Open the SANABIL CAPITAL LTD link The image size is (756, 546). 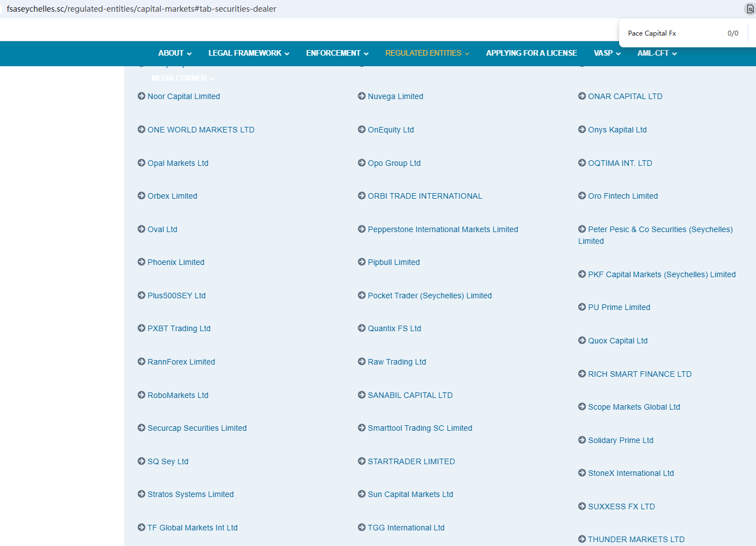410,395
